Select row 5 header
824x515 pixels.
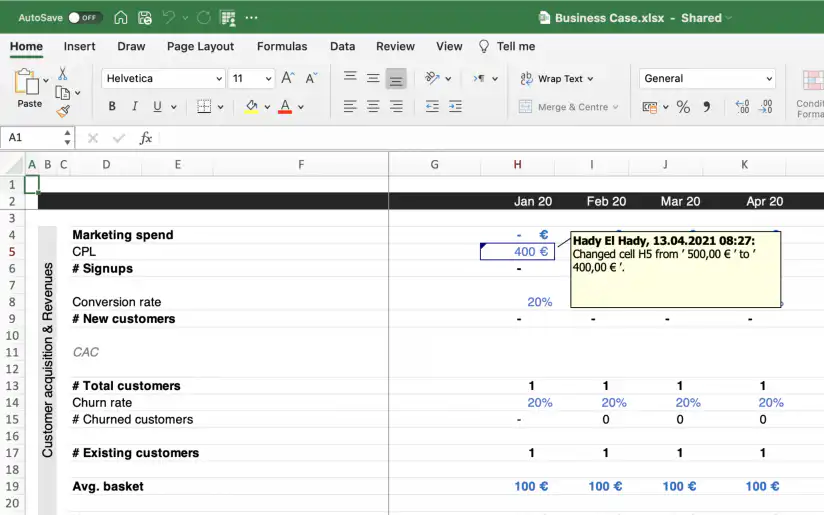click(12, 252)
